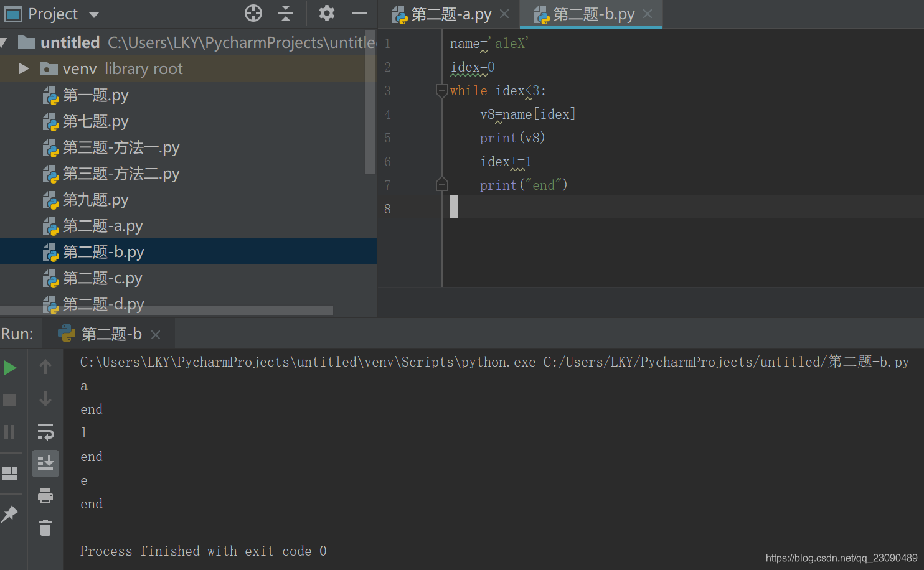Click the project window icon beside Project
The width and height of the screenshot is (924, 570).
coord(12,14)
